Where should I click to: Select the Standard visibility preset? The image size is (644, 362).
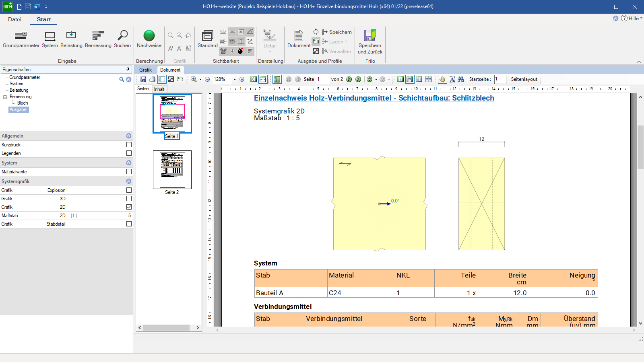(x=208, y=39)
